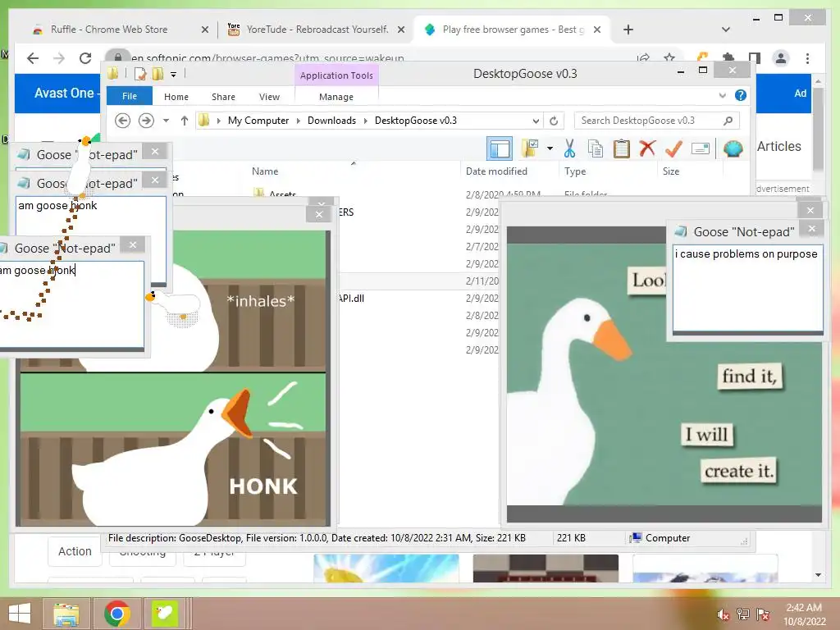Switch to the Play free browser games tab
The image size is (840, 630).
point(512,30)
